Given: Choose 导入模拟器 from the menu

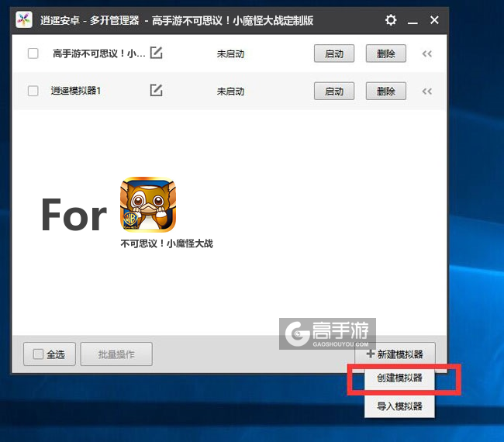Looking at the screenshot, I should coord(399,406).
